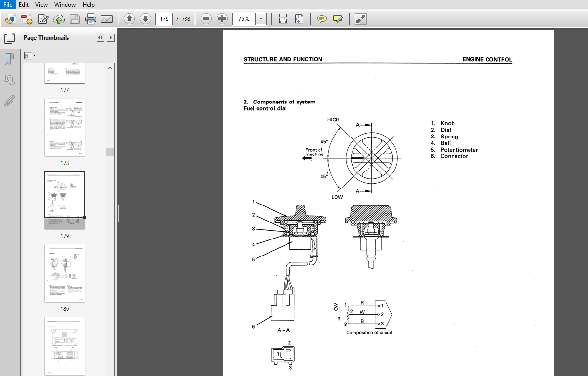Select page 179 thumbnail
This screenshot has height=376, width=588.
65,200
